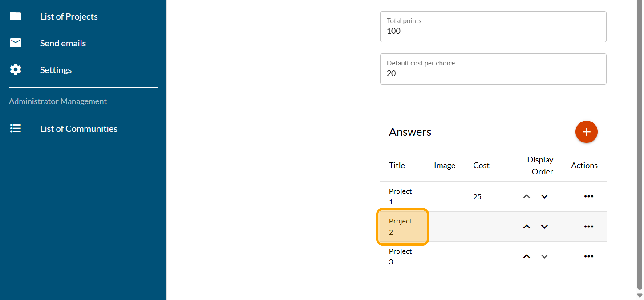Image resolution: width=644 pixels, height=300 pixels.
Task: Click the envelope icon for Send emails
Action: (x=16, y=43)
